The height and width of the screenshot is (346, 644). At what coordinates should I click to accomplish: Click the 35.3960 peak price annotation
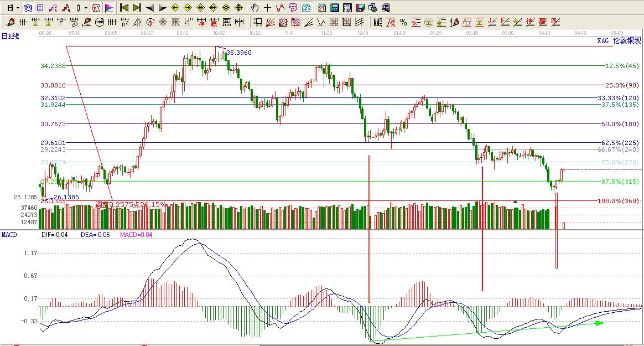[238, 53]
